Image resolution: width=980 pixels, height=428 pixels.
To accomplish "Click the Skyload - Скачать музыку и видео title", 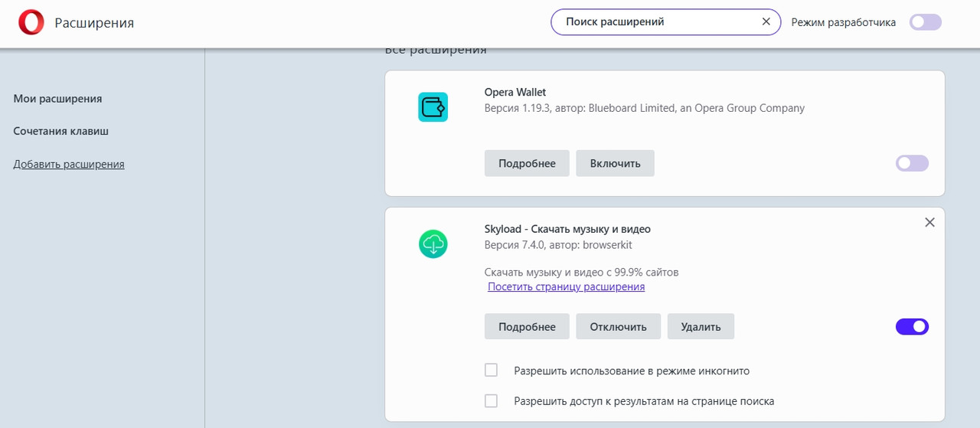I will click(567, 229).
